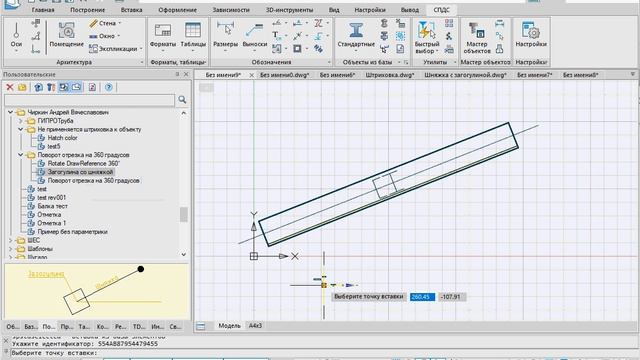Switch to the Сво... bottom panel tab
The width and height of the screenshot is (640, 360).
(x=176, y=327)
